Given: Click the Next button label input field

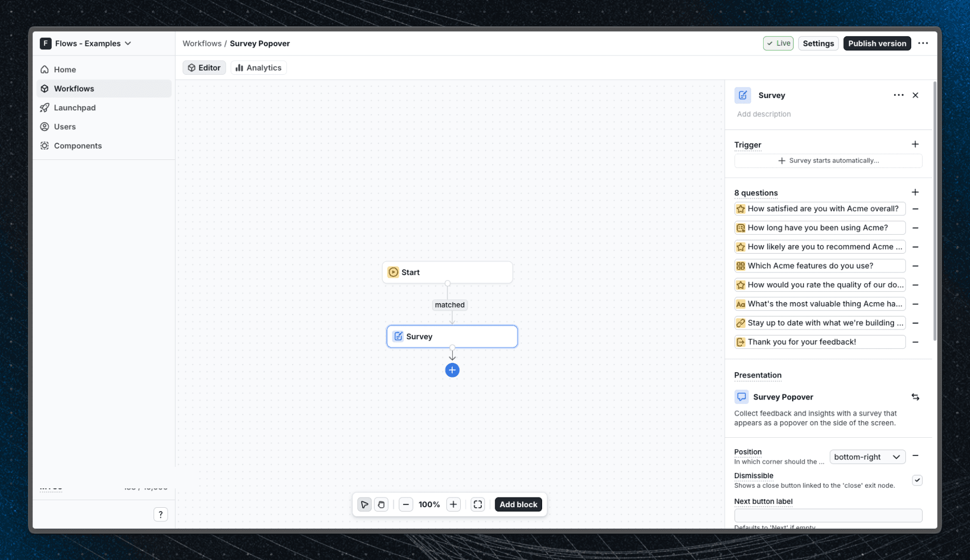Looking at the screenshot, I should 828,515.
